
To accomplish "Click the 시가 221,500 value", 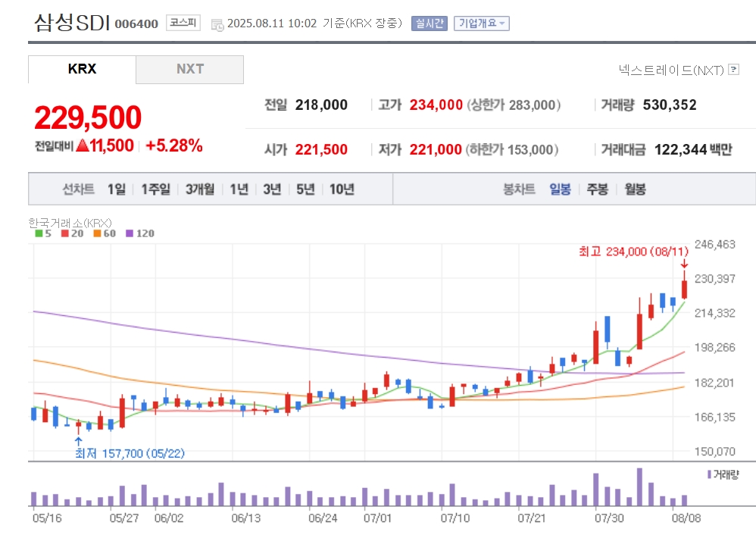I will tap(321, 149).
